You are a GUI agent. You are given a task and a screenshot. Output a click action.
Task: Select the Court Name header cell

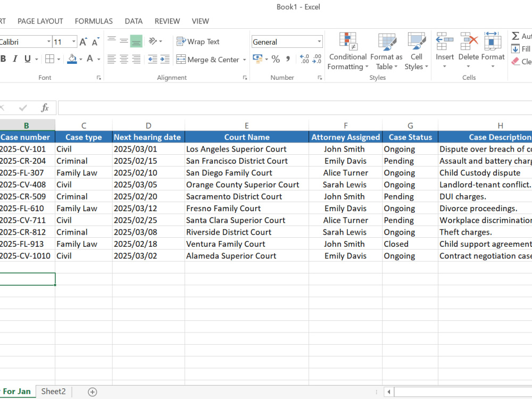(x=247, y=137)
